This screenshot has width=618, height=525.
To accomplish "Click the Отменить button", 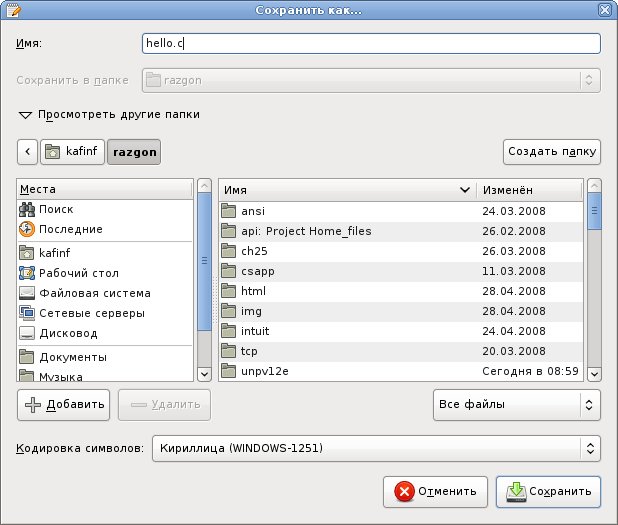I will (x=435, y=491).
